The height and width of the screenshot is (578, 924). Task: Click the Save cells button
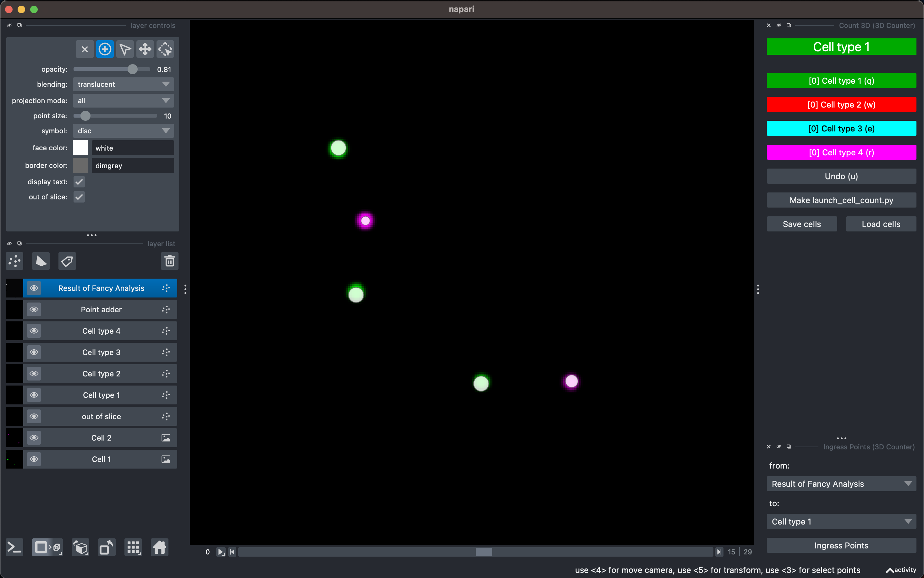click(801, 224)
